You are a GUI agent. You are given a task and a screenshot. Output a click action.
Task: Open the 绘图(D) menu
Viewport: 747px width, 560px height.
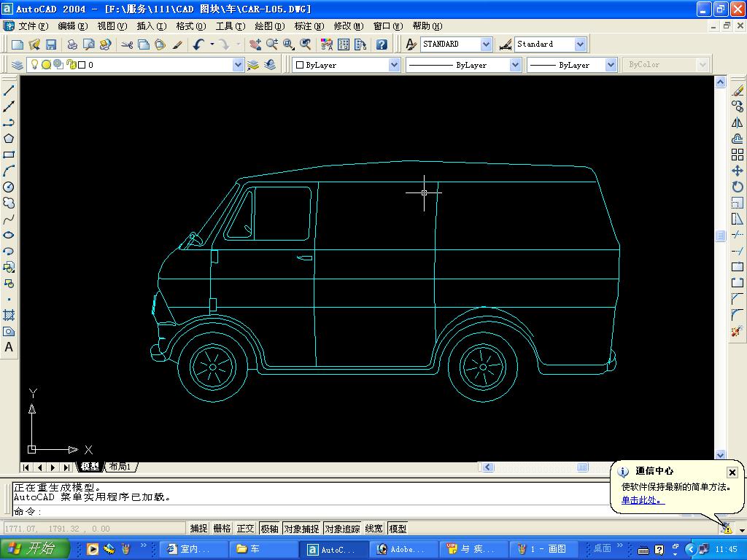coord(269,26)
